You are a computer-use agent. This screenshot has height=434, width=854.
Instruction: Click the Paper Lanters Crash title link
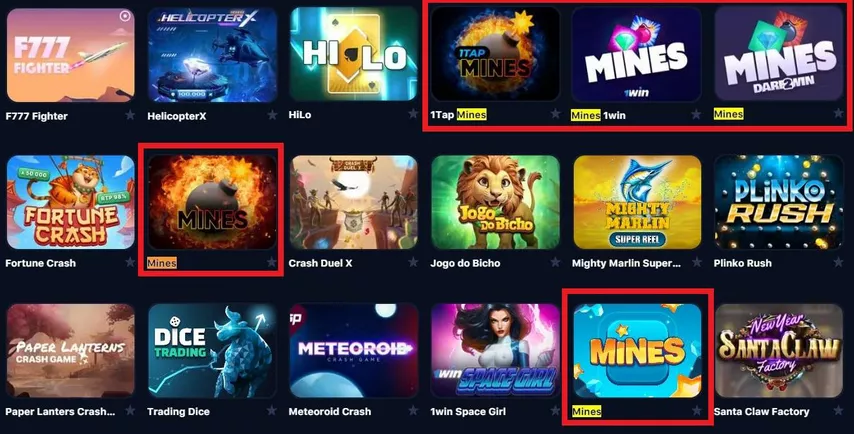coord(60,412)
